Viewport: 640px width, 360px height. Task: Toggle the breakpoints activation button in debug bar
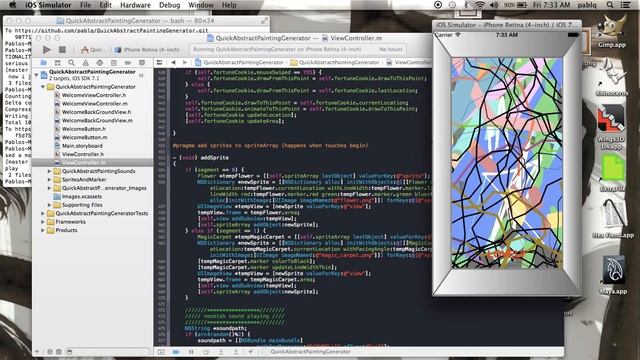click(176, 351)
